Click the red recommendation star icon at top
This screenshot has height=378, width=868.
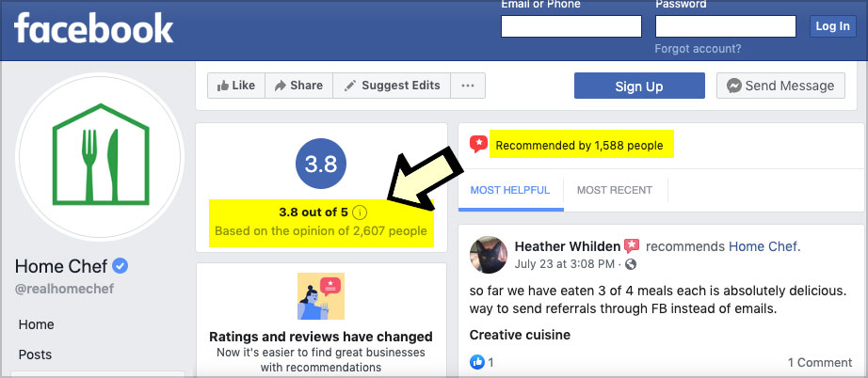point(478,145)
